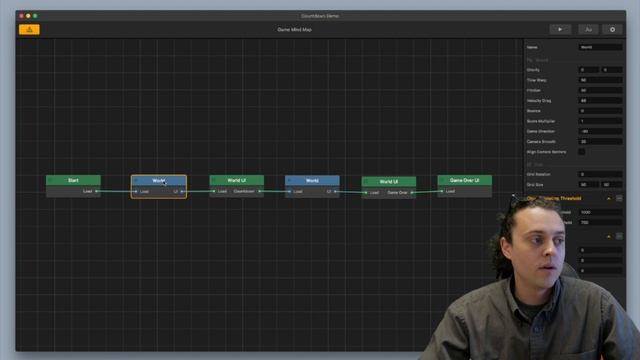The width and height of the screenshot is (640, 360).
Task: Open the Aa font editor button
Action: click(x=588, y=29)
